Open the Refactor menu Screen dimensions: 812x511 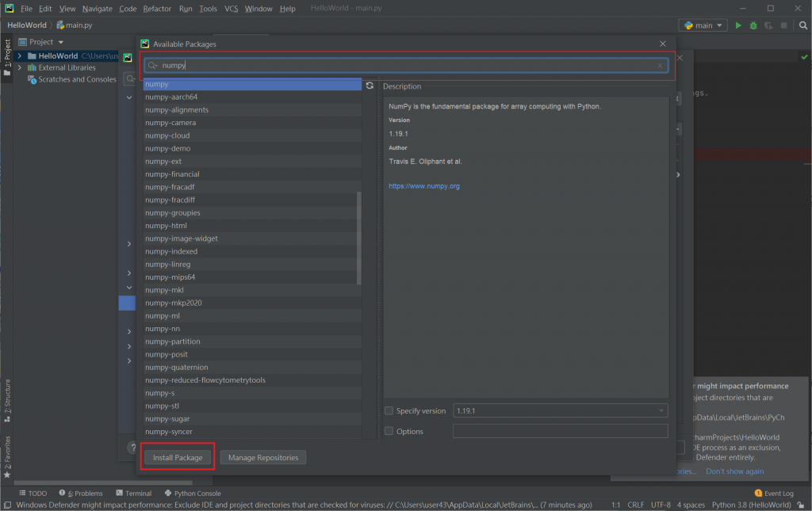tap(157, 8)
